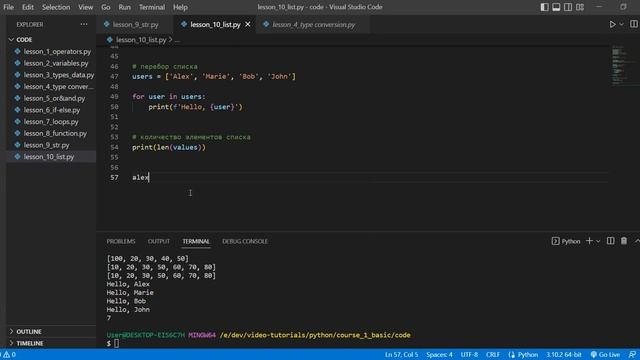640x360 pixels.
Task: Open feedback icon at status bar end
Action: pos(632,354)
